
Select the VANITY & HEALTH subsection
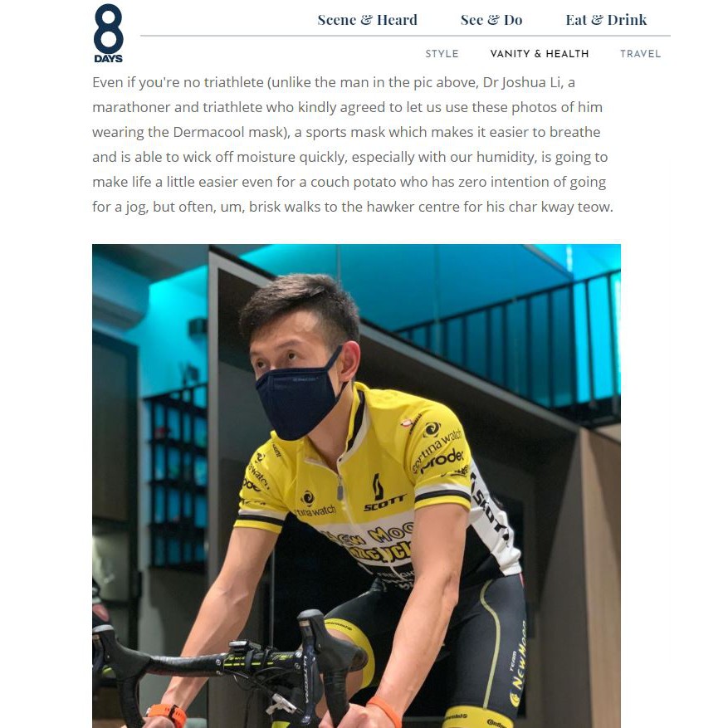540,54
